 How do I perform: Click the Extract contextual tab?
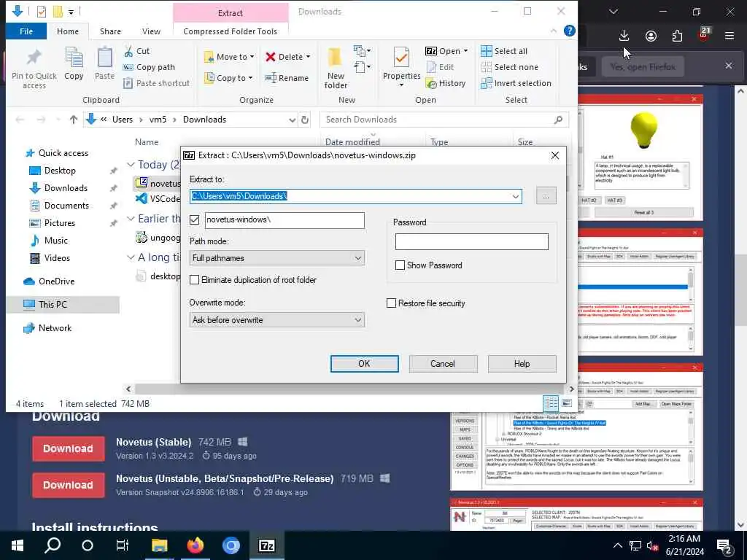[230, 13]
